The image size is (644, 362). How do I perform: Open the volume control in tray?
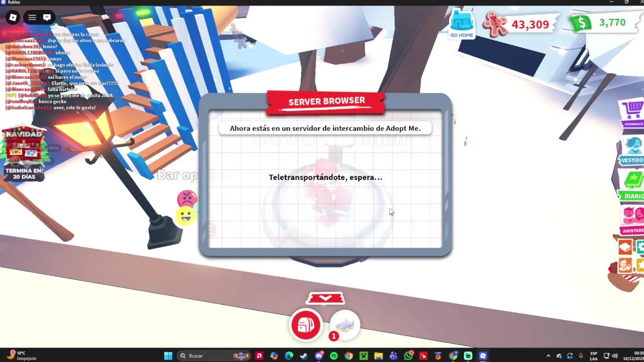pyautogui.click(x=615, y=356)
